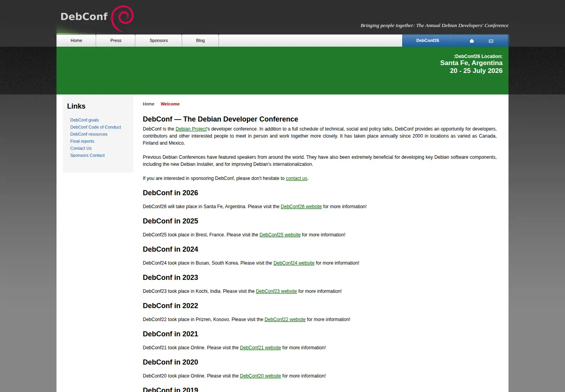Visit DebConf resources link
The image size is (565, 392).
pos(89,134)
